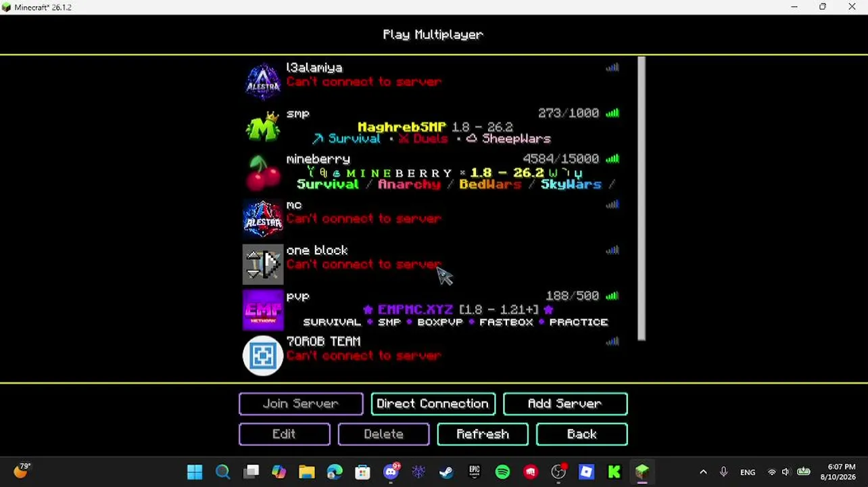The height and width of the screenshot is (487, 868).
Task: Open File Explorer from the taskbar
Action: (307, 471)
